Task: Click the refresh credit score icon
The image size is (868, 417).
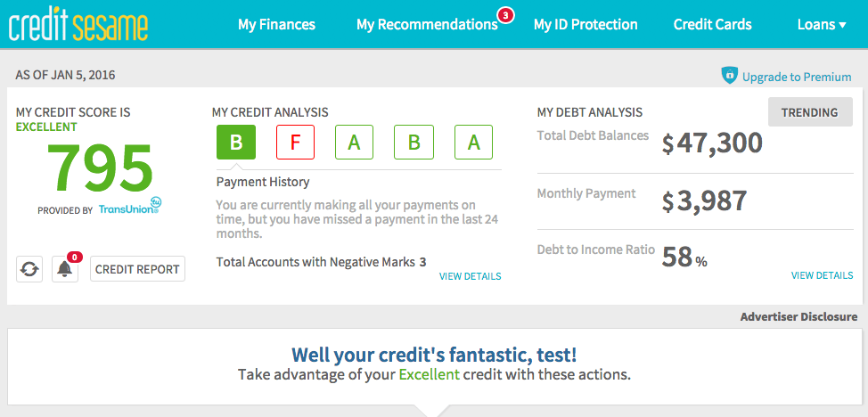Action: pos(29,268)
